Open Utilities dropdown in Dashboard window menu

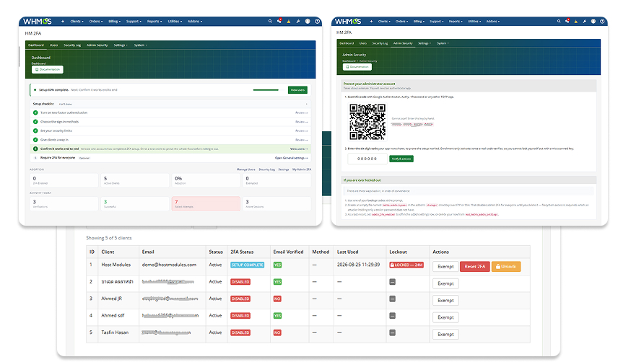tap(175, 22)
